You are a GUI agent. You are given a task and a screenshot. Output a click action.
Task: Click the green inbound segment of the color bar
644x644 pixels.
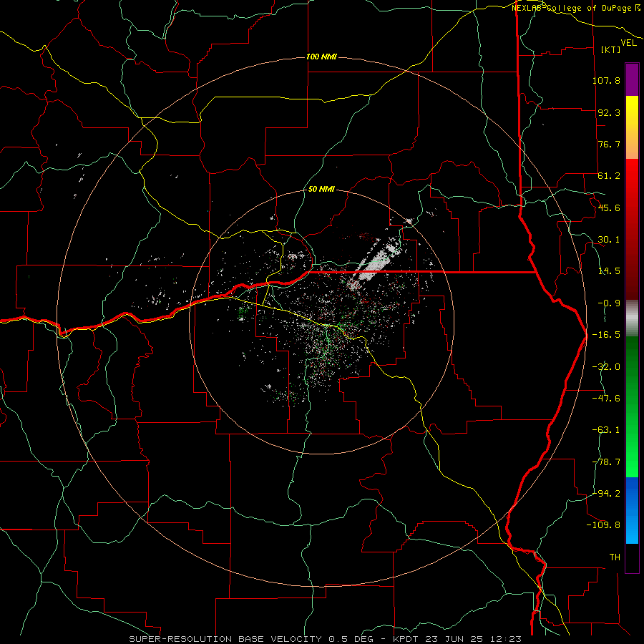pyautogui.click(x=632, y=406)
